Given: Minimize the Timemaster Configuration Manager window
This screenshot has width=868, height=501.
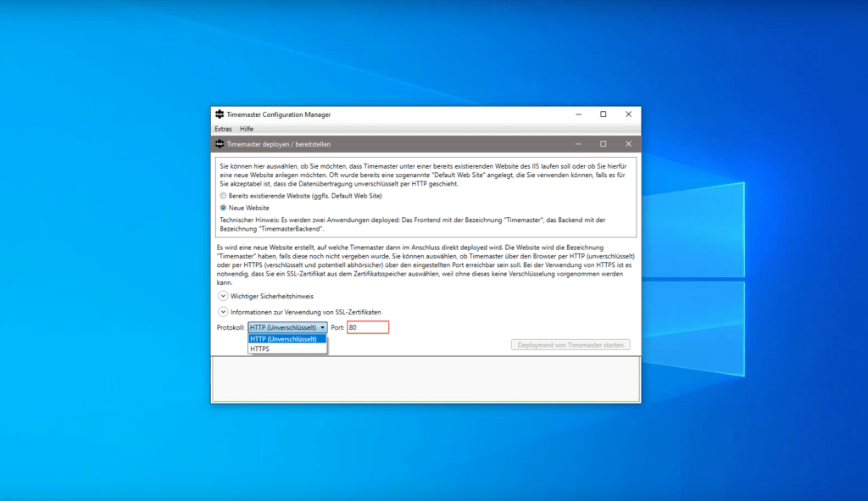Looking at the screenshot, I should 578,114.
